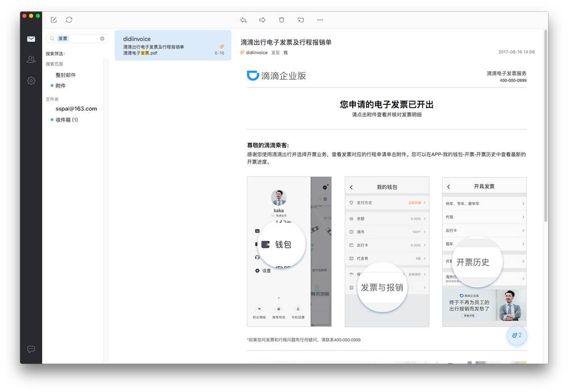Delete the email using the trash icon
This screenshot has width=568, height=392.
(x=282, y=20)
